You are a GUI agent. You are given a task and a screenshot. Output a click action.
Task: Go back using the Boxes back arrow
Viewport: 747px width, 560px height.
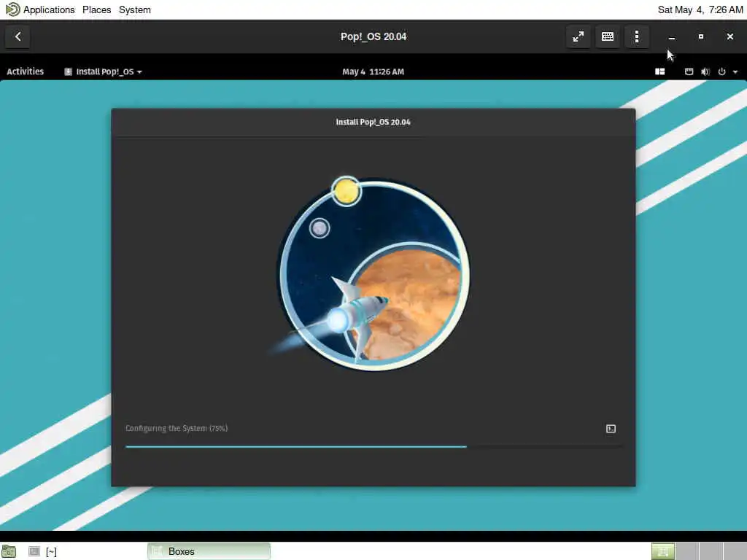(x=18, y=36)
